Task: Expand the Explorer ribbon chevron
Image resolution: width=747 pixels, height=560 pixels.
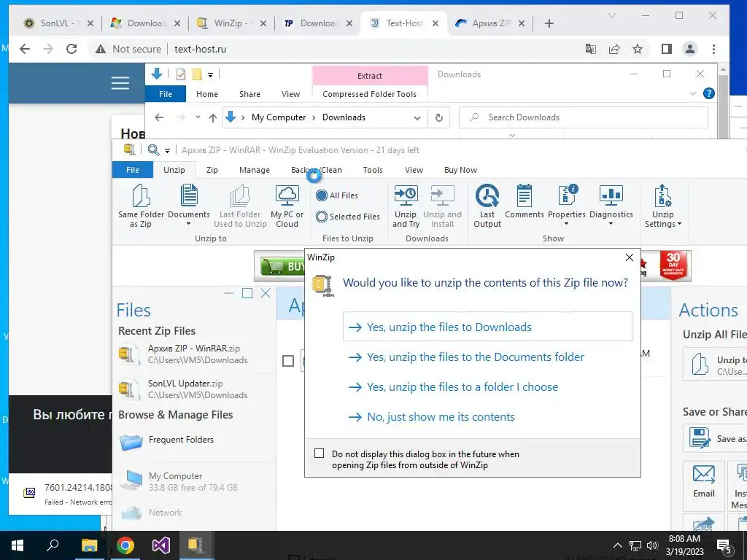Action: click(693, 93)
